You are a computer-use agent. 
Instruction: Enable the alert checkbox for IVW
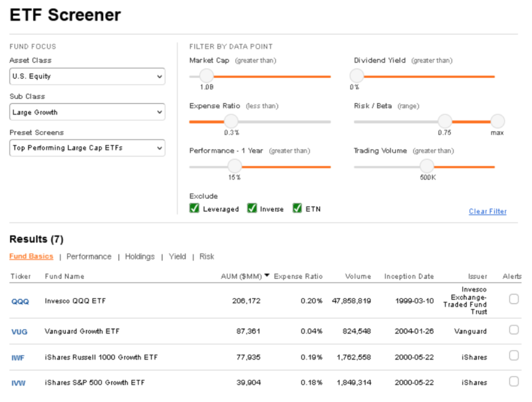coord(513,381)
